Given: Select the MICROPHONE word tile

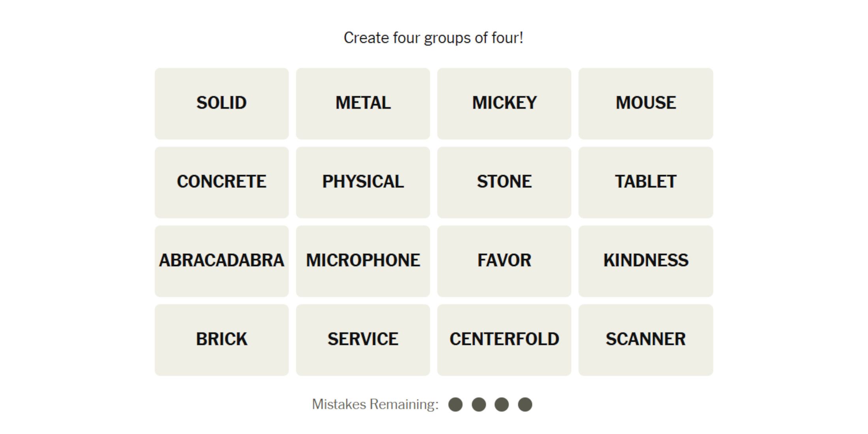Looking at the screenshot, I should 363,261.
